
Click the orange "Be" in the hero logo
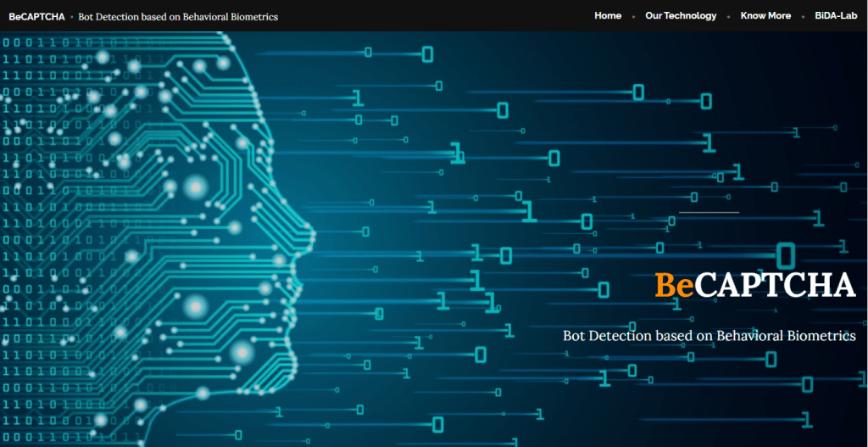pyautogui.click(x=675, y=285)
